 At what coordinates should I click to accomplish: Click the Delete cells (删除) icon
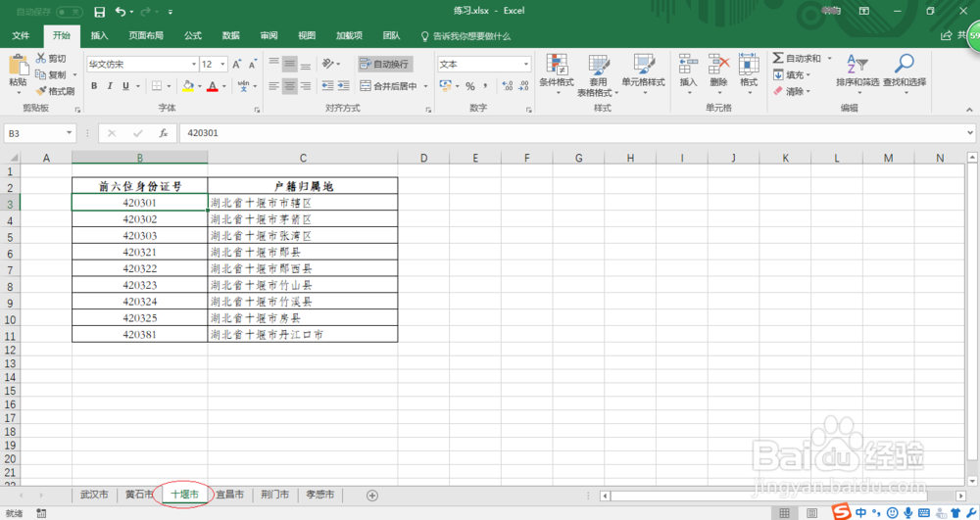718,65
